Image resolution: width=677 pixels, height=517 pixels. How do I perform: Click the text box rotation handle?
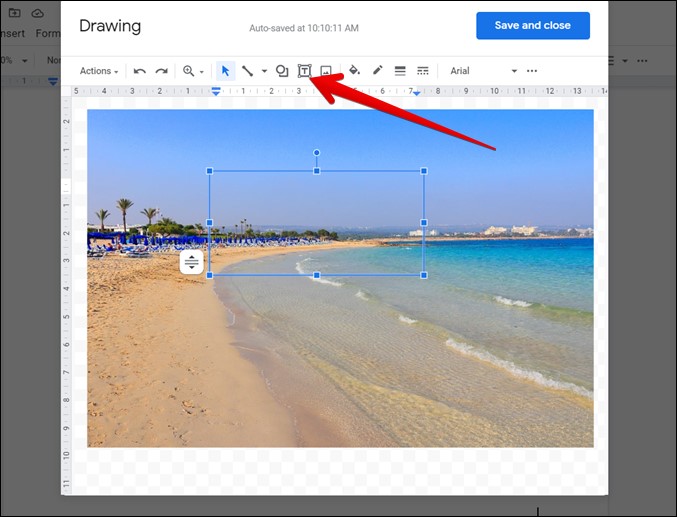[316, 152]
